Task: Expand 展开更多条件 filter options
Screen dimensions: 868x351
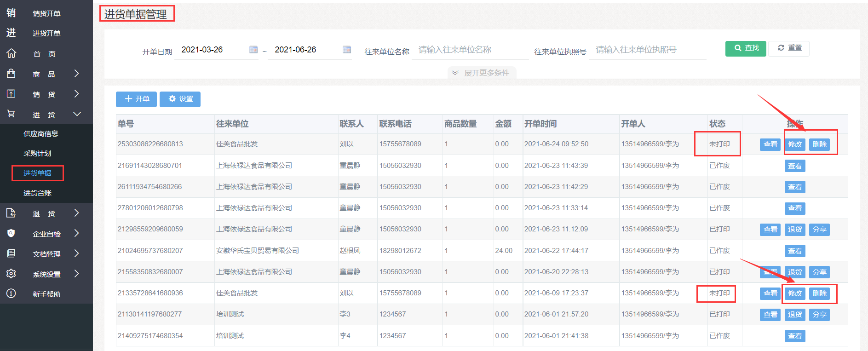Action: [482, 73]
